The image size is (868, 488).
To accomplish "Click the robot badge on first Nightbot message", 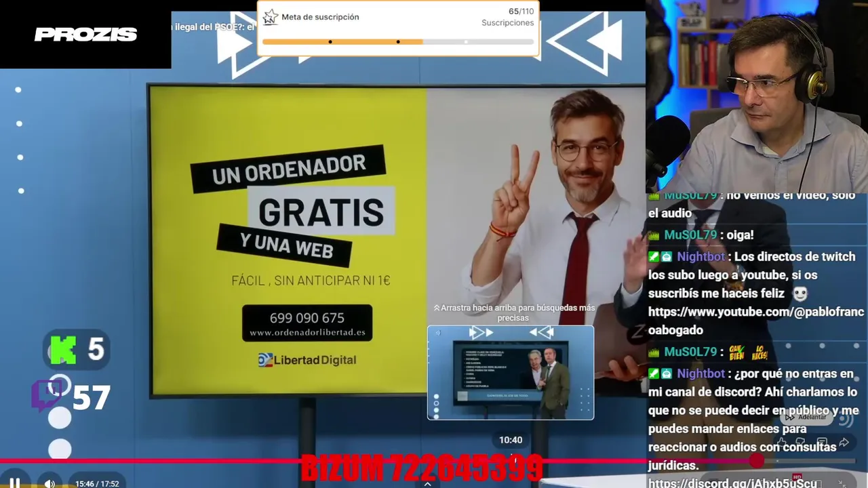I will pyautogui.click(x=667, y=258).
